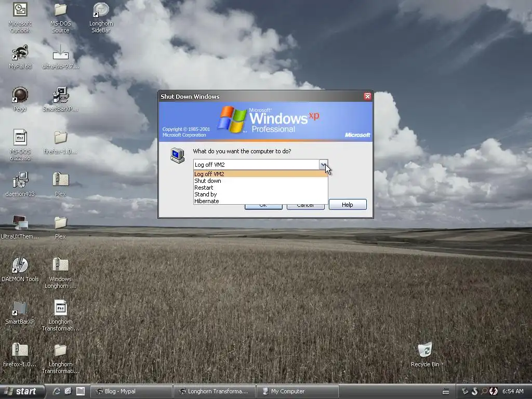
Task: Launch Internet Explorer from Quick Launch
Action: tap(57, 391)
